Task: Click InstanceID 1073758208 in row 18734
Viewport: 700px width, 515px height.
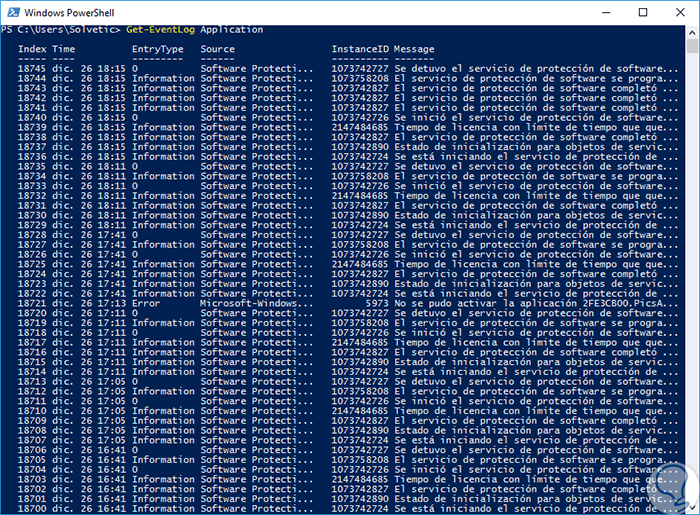Action: (360, 176)
